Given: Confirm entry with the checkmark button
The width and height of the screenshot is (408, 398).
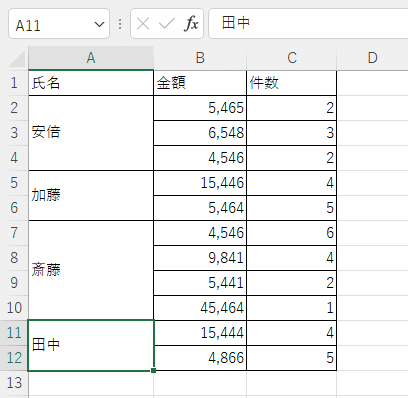Looking at the screenshot, I should point(167,24).
